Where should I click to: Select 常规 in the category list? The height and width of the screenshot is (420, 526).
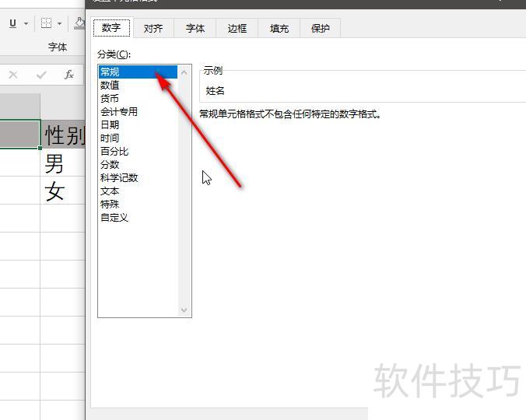tap(138, 72)
